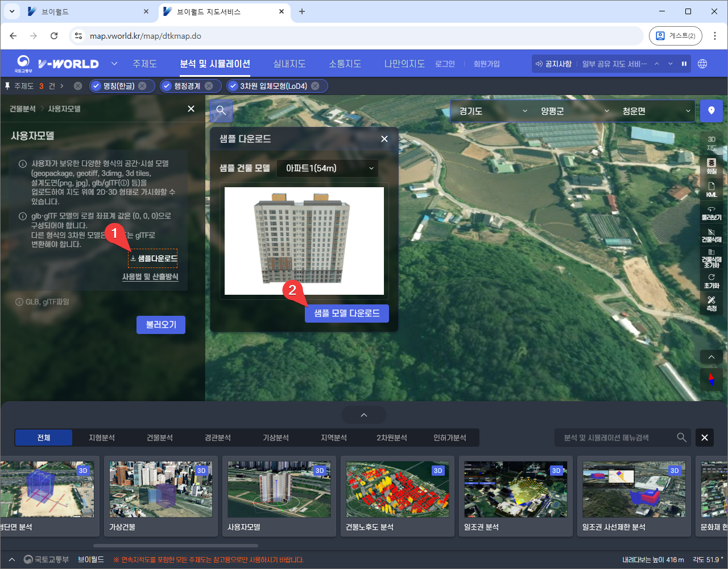This screenshot has width=728, height=569.
Task: Click the 샘플 모델 다운로드 button
Action: pos(346,314)
